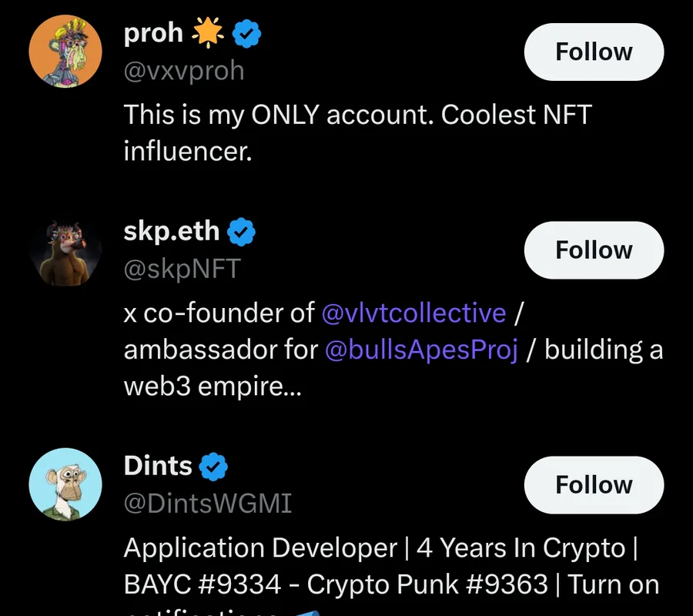Click the @DintsWGMI handle
693x616 pixels.
pos(208,504)
